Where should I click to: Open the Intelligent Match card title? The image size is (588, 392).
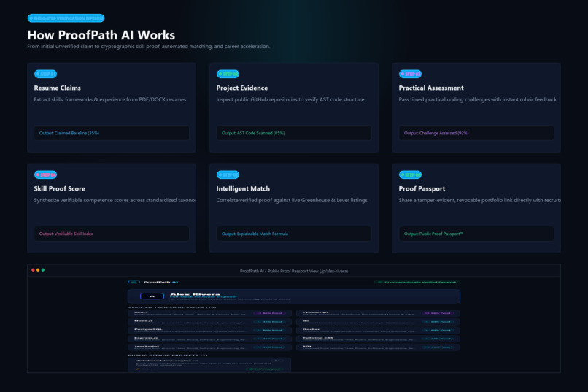click(x=243, y=188)
